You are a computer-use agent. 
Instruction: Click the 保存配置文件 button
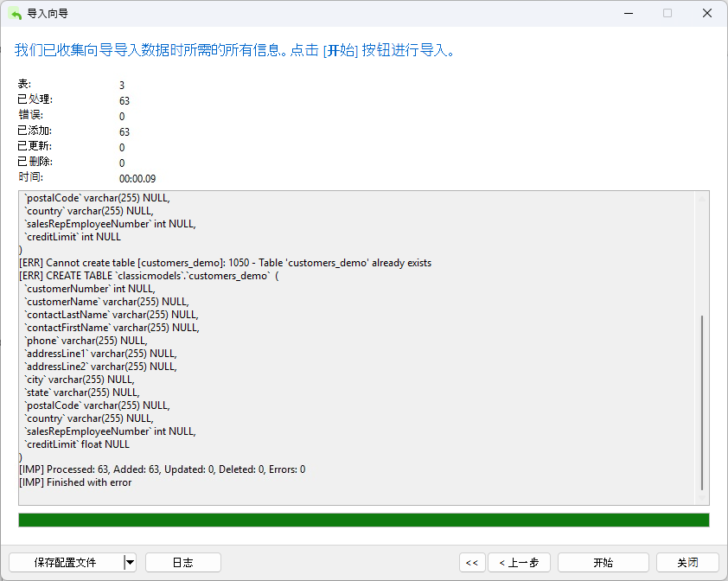pyautogui.click(x=66, y=563)
